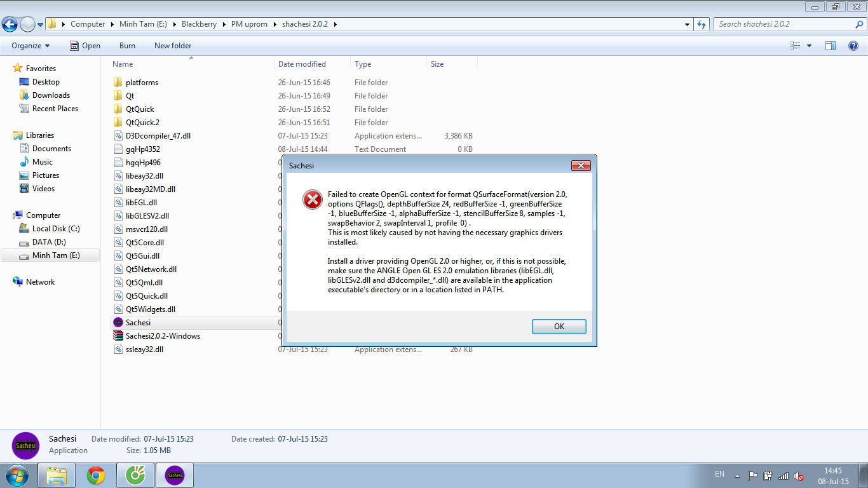
Task: Open Videos library
Action: click(43, 189)
